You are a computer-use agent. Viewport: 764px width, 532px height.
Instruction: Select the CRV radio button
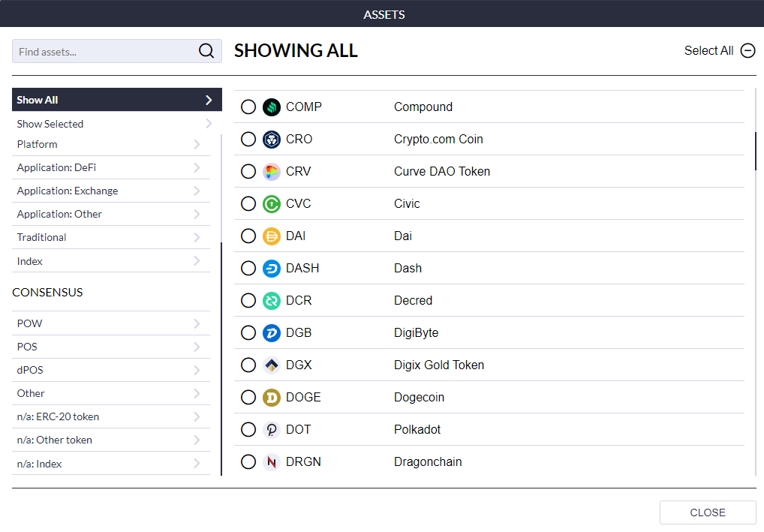(x=248, y=172)
